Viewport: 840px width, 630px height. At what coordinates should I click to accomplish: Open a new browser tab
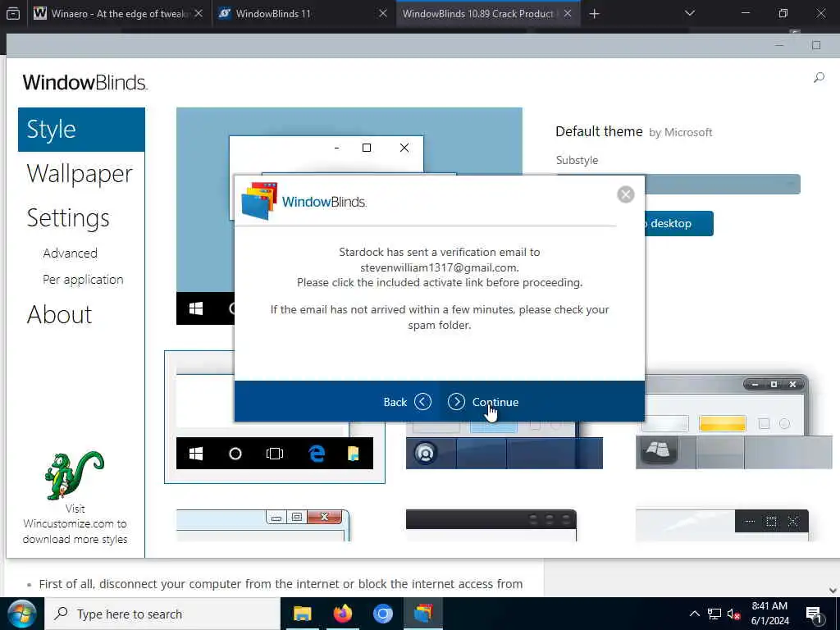[x=594, y=14]
